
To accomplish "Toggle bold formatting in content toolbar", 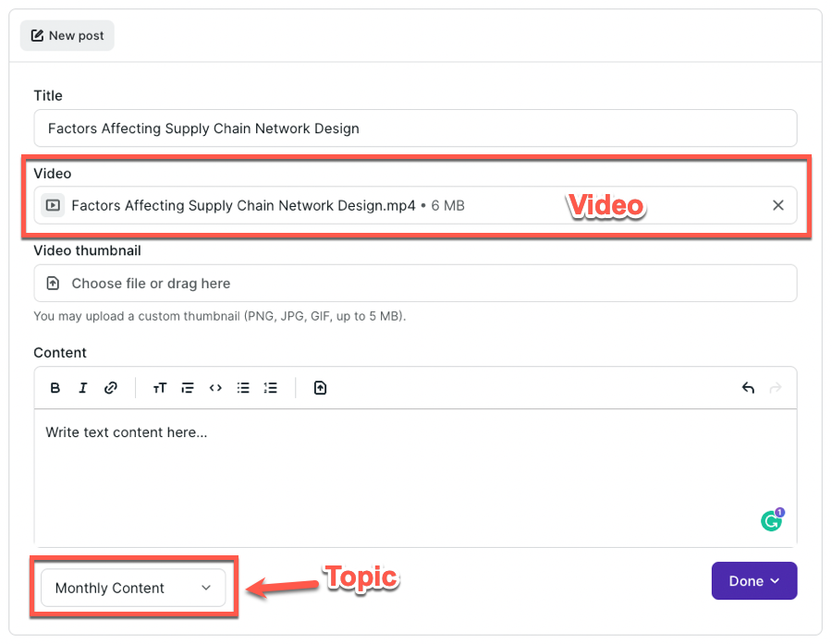I will 55,388.
